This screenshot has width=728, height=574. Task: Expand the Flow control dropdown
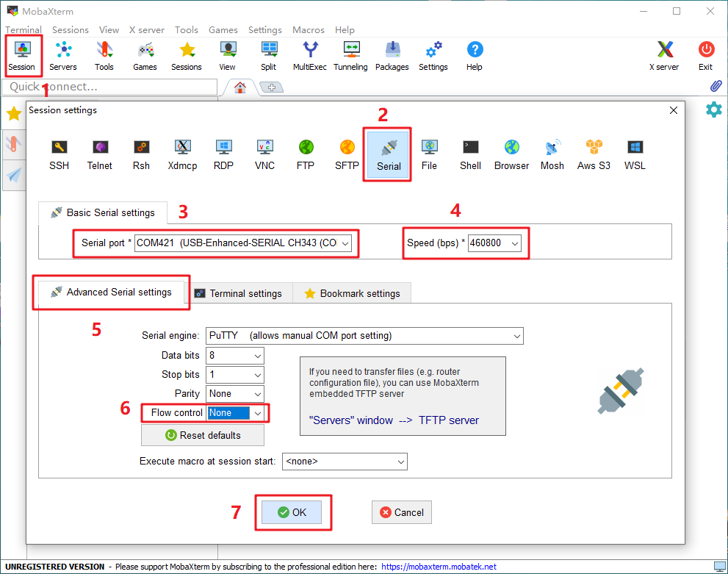coord(257,413)
